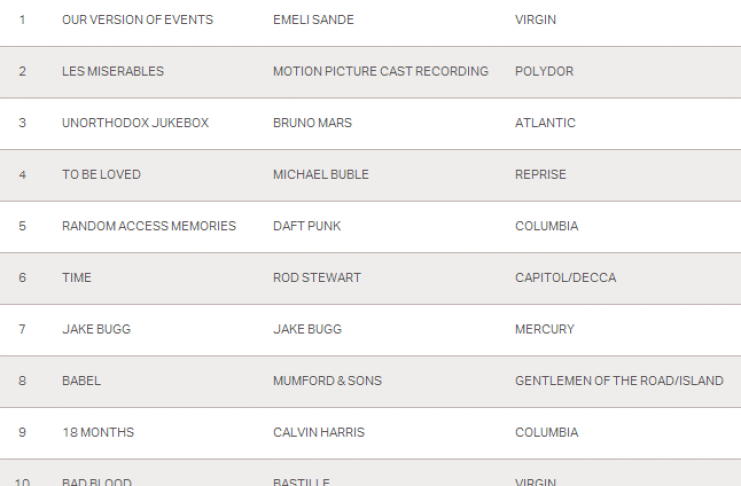Select the To Be Loved album

click(101, 175)
